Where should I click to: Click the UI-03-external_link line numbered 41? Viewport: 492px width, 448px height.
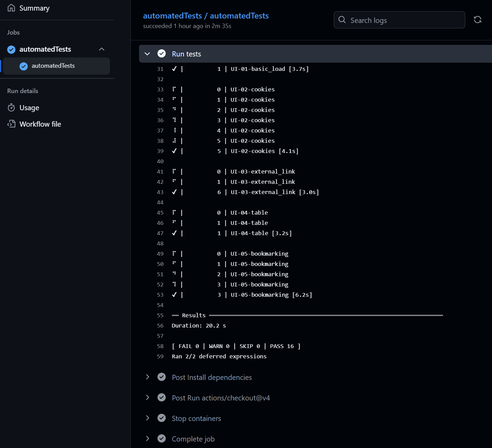point(233,171)
